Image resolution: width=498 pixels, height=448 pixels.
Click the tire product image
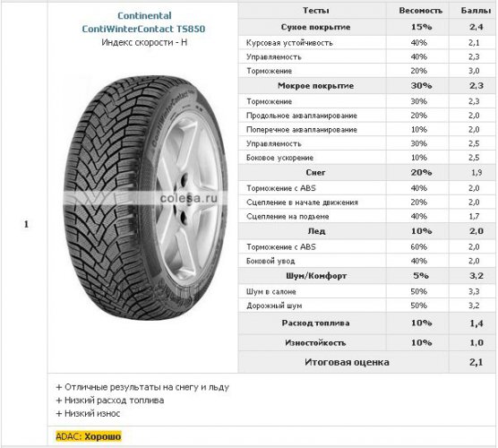[145, 198]
